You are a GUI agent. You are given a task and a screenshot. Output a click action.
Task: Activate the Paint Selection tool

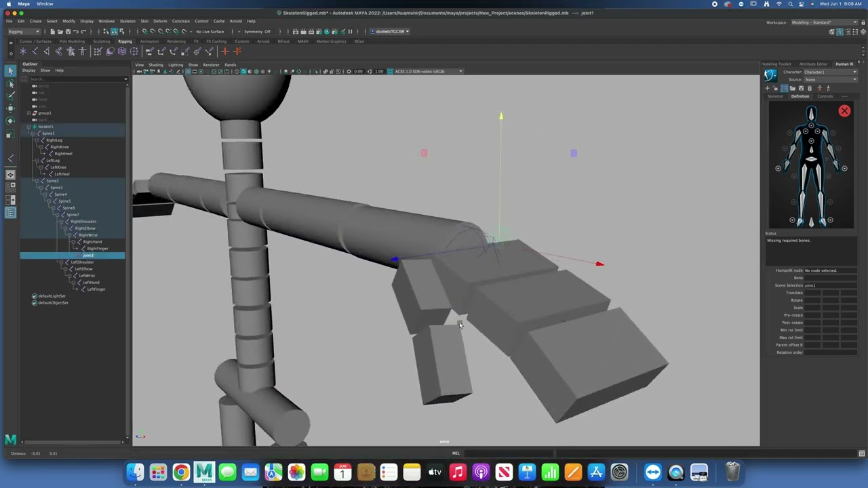tap(10, 96)
